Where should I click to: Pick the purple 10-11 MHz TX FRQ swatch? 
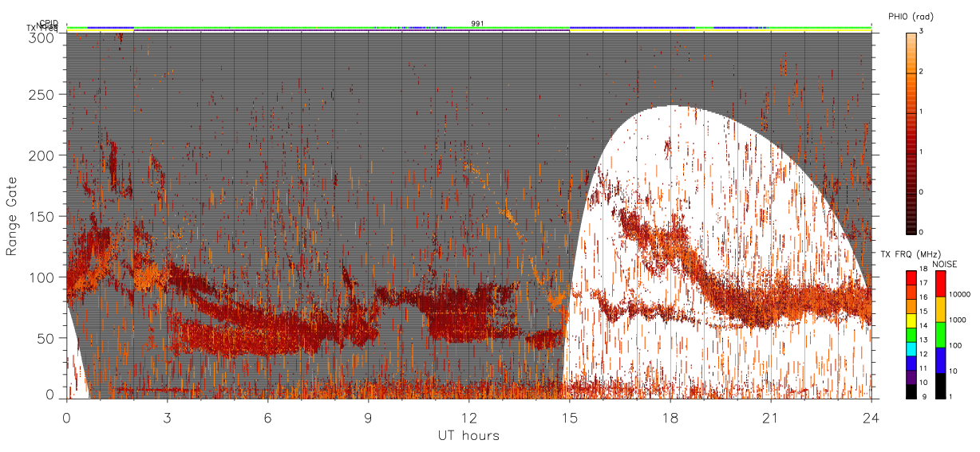click(x=911, y=376)
